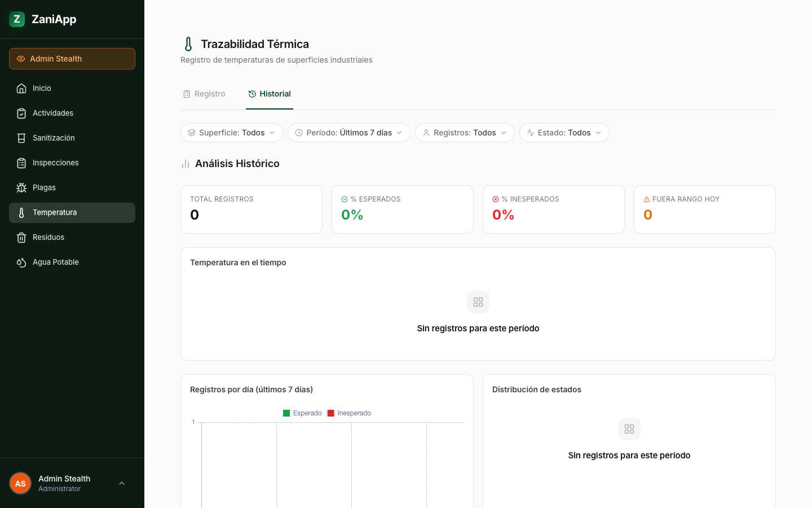
Task: Click the Residuos trash bin icon
Action: pyautogui.click(x=21, y=238)
